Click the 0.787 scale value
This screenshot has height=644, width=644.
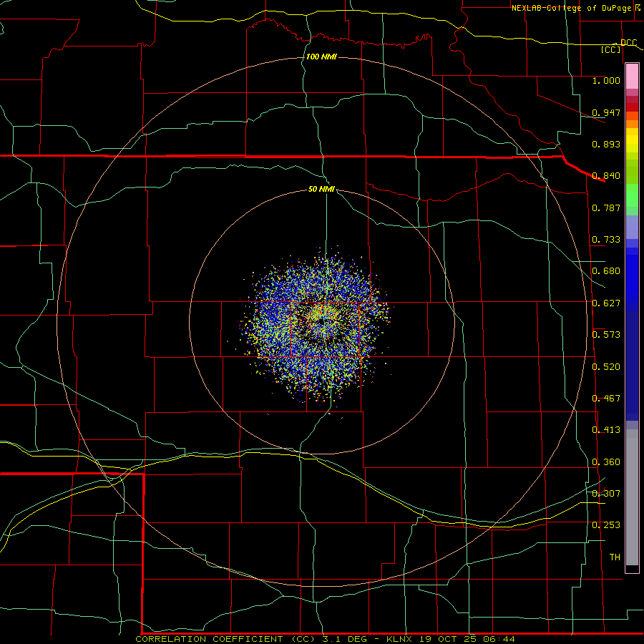[x=606, y=208]
